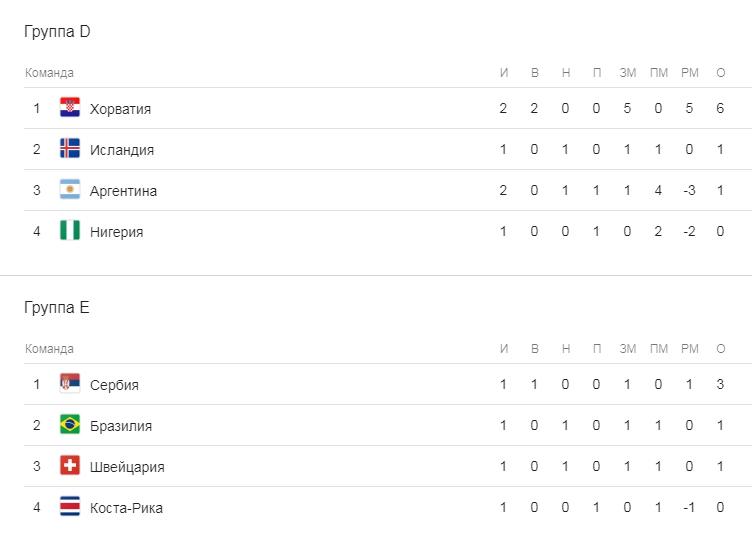
Task: Click Croatia's points value 6
Action: pyautogui.click(x=720, y=109)
